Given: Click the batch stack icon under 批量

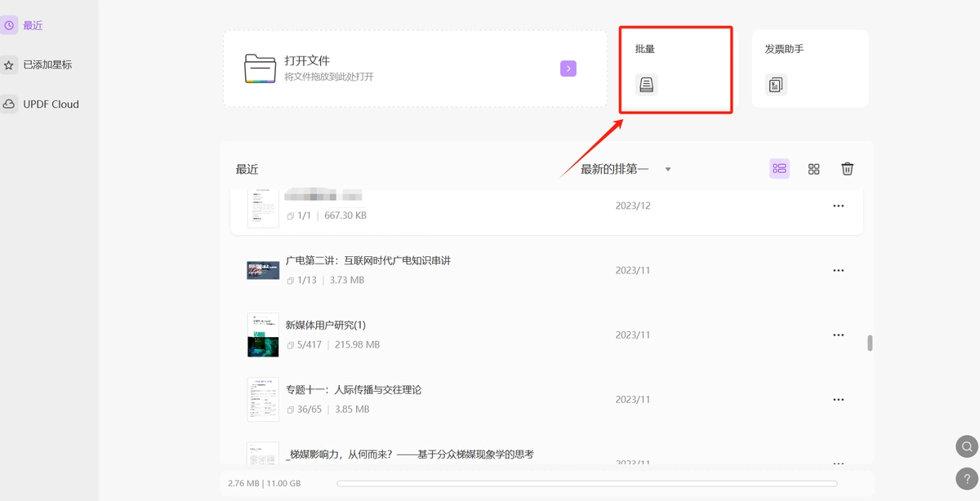Looking at the screenshot, I should pos(647,85).
